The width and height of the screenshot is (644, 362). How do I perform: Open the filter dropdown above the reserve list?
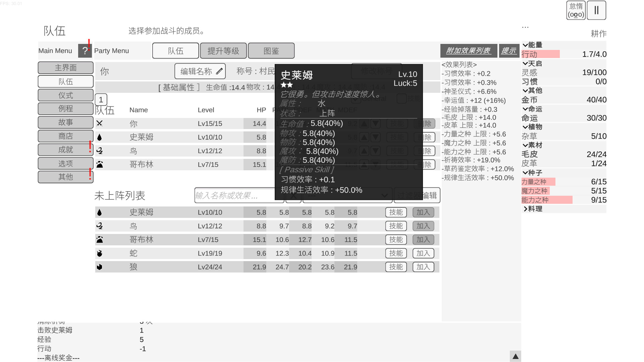pyautogui.click(x=347, y=195)
